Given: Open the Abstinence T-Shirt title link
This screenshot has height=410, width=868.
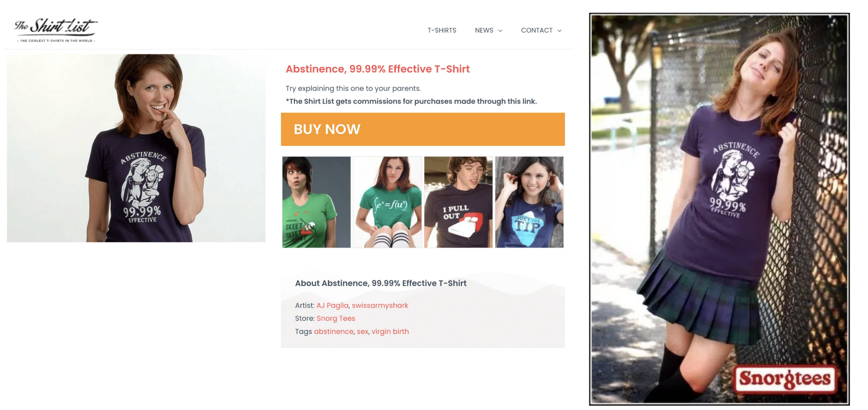Looking at the screenshot, I should pyautogui.click(x=377, y=69).
